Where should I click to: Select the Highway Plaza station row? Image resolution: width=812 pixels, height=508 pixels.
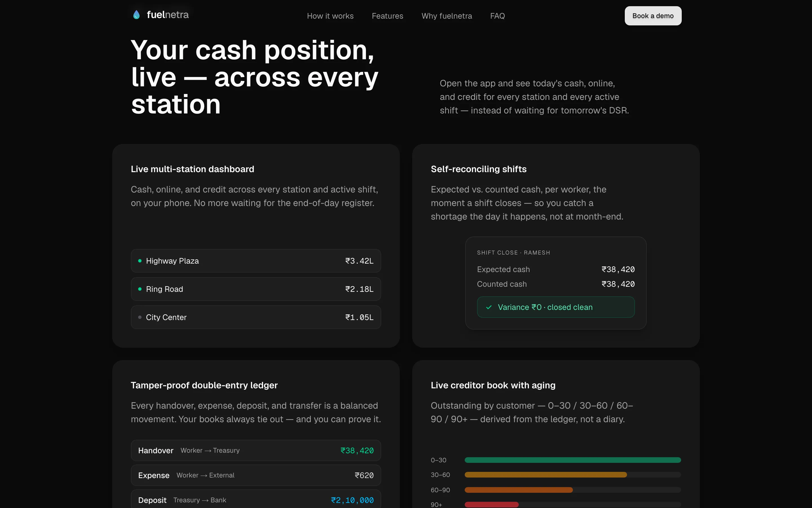[x=256, y=261]
